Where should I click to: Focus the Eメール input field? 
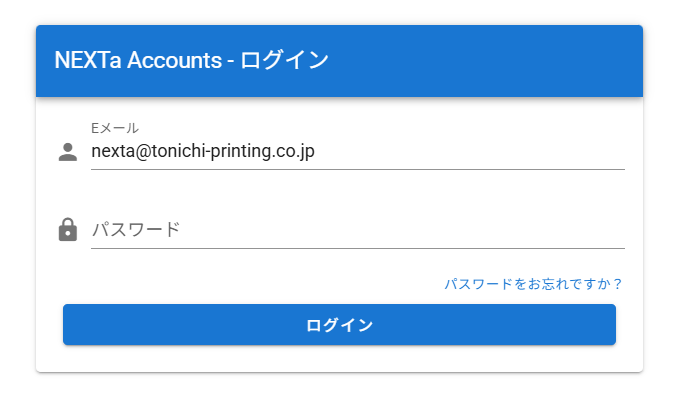click(357, 152)
